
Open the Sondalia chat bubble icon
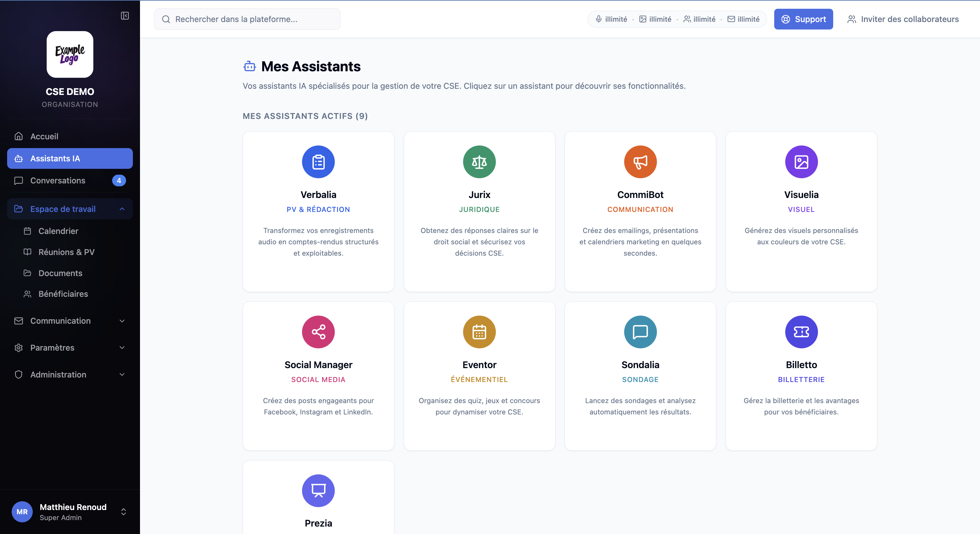(x=640, y=332)
